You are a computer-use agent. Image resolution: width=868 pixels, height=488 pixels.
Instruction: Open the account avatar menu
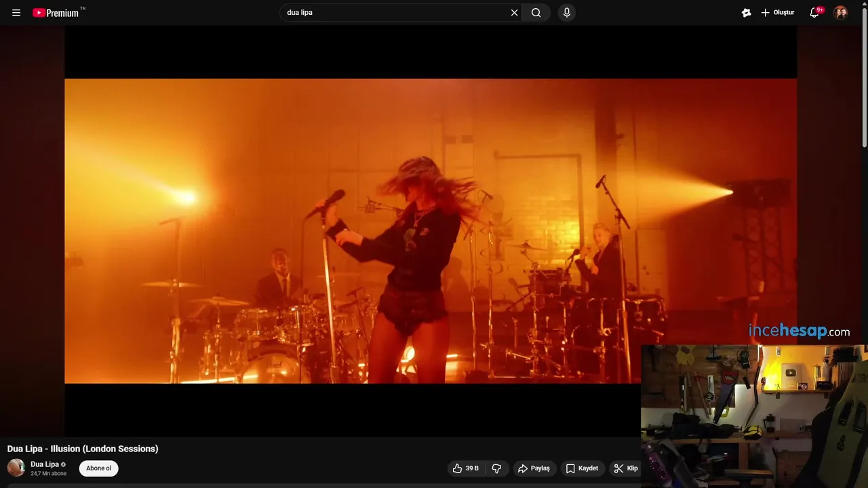pyautogui.click(x=840, y=12)
